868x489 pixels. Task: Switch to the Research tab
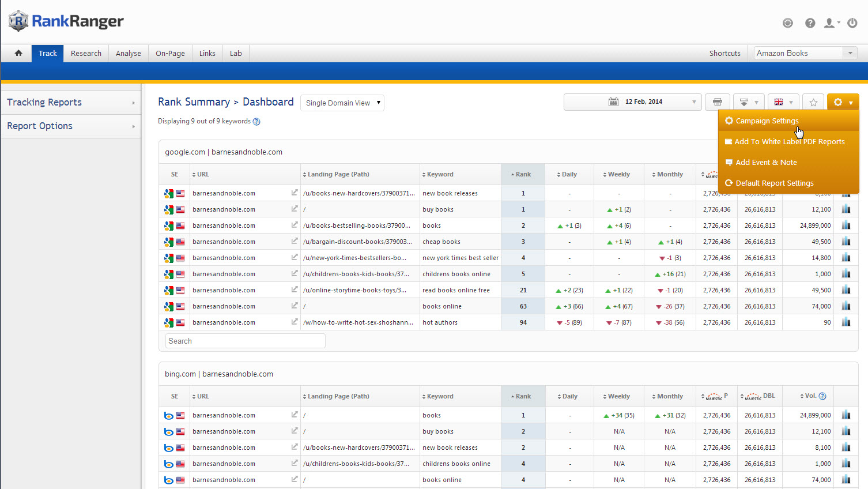[x=86, y=53]
